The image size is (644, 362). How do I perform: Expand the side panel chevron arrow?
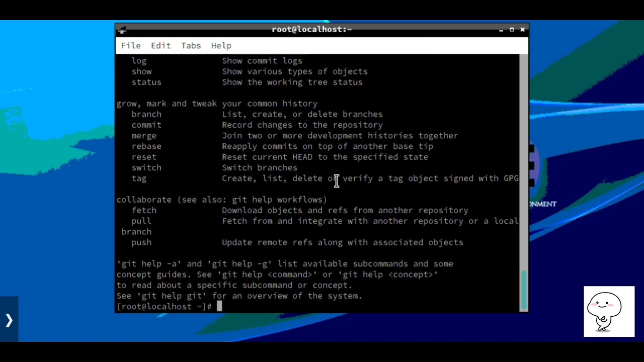(9, 320)
